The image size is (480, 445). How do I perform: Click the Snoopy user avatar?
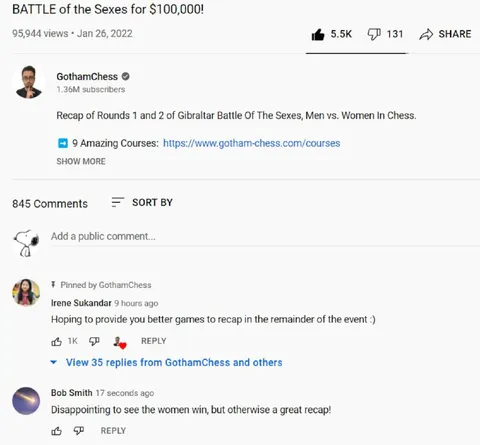[x=26, y=243]
